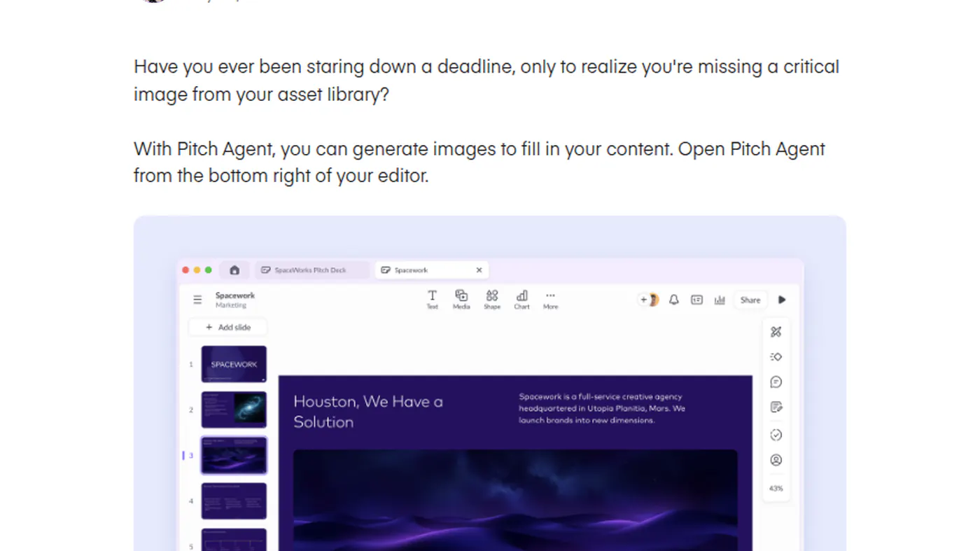980x551 pixels.
Task: Open the More tools menu
Action: click(551, 300)
